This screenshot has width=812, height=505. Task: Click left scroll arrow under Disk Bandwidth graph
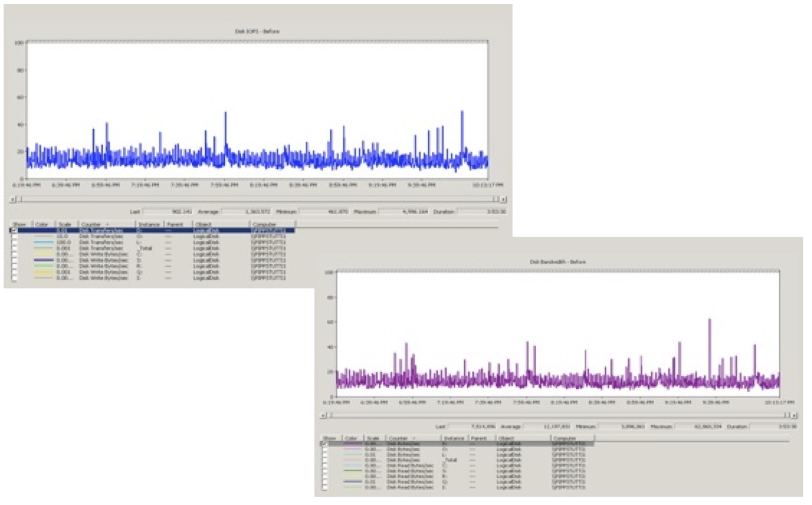(325, 415)
